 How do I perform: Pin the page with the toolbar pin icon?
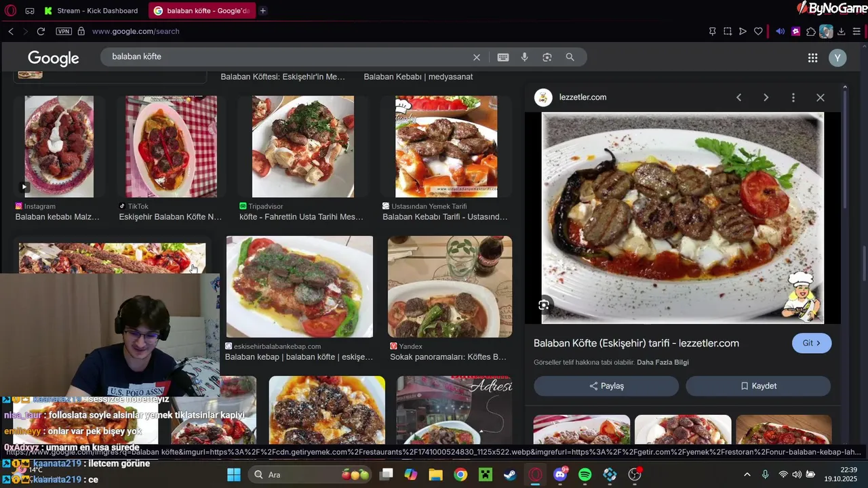click(712, 31)
